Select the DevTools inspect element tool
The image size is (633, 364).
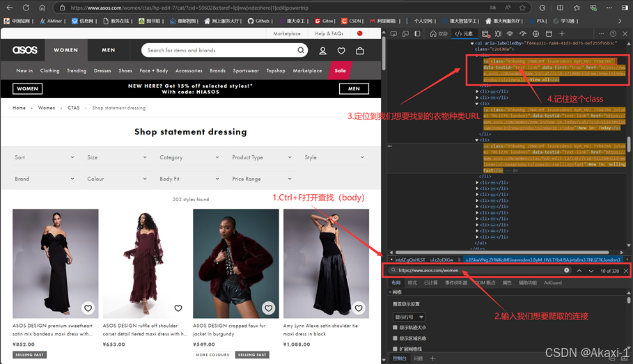(393, 34)
